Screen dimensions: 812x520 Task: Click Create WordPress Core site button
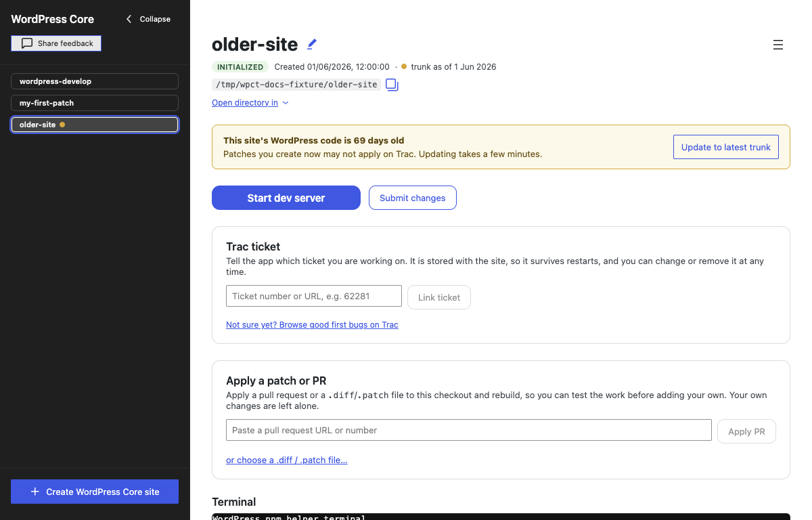coord(95,492)
